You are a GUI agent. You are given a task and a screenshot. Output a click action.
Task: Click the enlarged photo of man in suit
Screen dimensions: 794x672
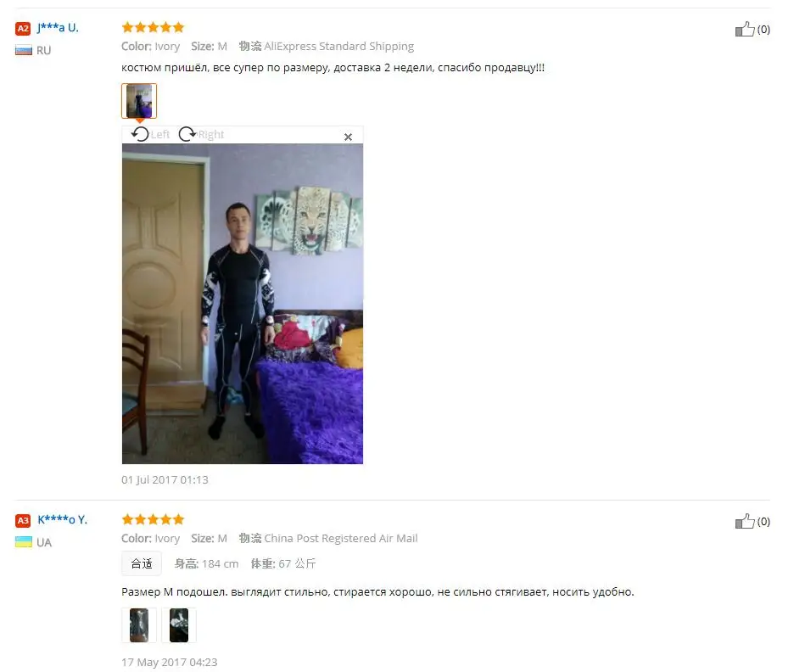(x=243, y=304)
